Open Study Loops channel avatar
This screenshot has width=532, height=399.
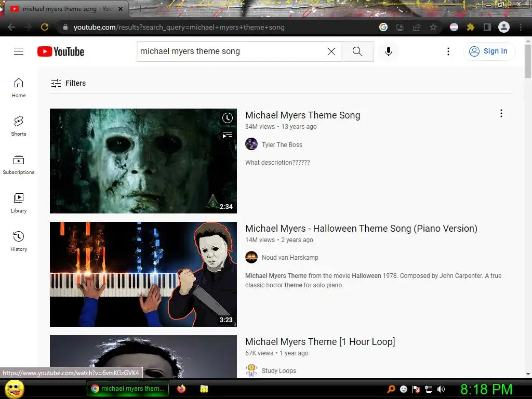251,370
